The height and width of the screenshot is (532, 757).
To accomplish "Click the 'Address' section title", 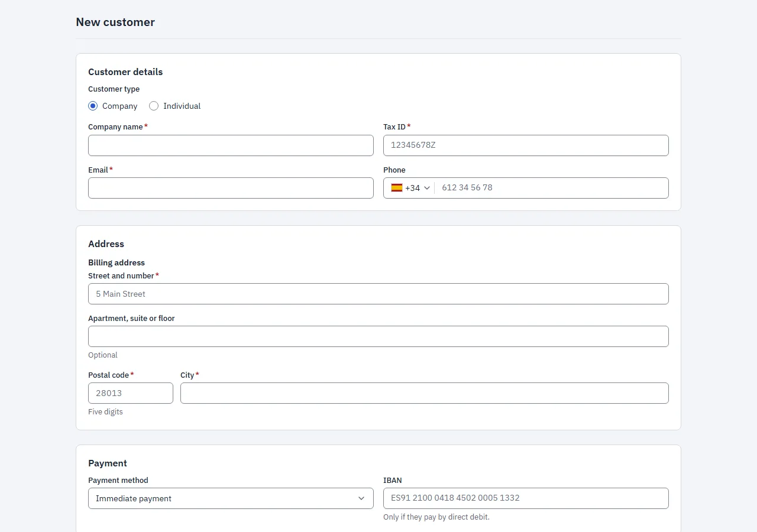I will (106, 244).
